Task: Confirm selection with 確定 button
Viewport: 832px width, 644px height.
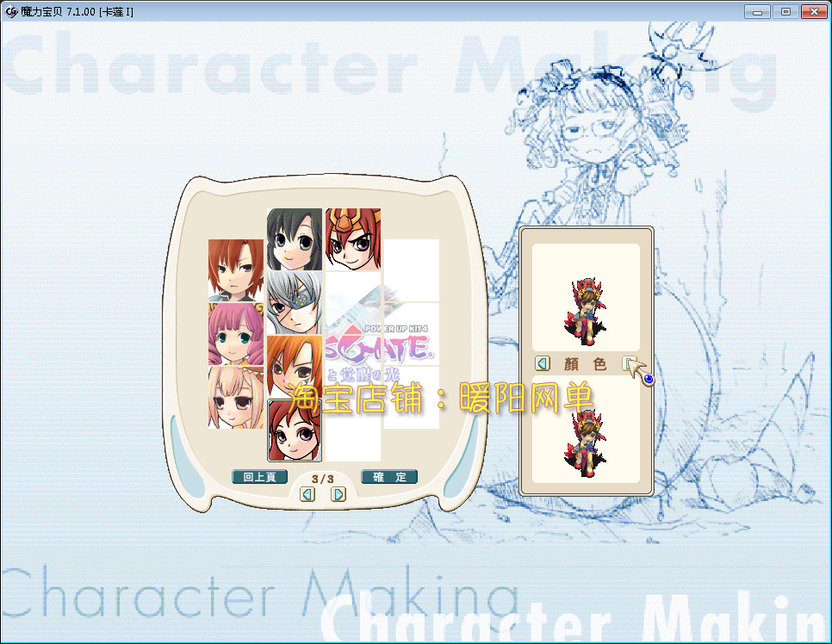Action: pos(389,477)
